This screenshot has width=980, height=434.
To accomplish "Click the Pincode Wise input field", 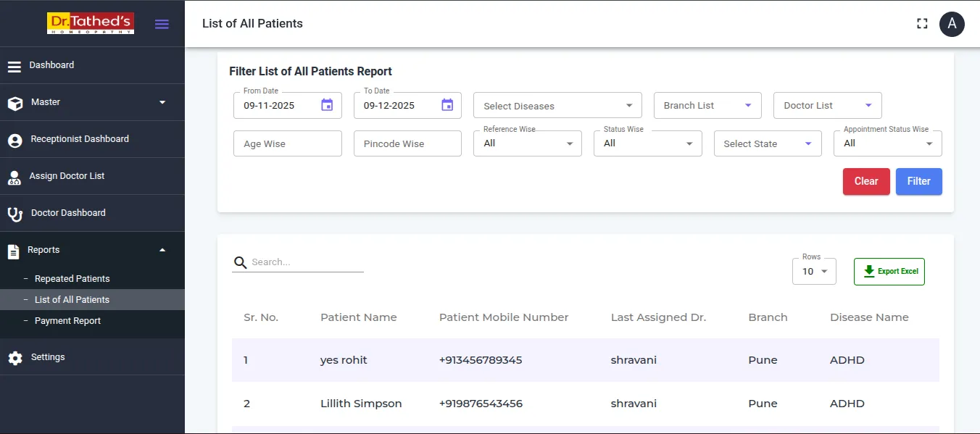I will click(x=407, y=143).
